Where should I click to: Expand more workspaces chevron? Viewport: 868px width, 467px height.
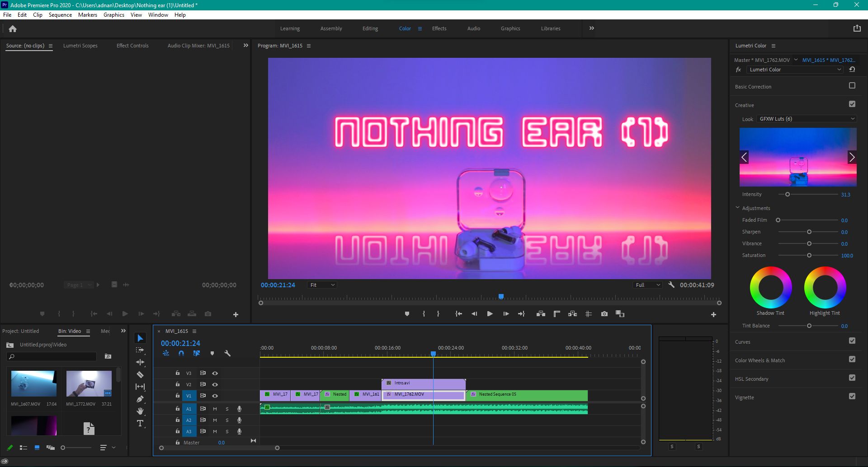(591, 28)
